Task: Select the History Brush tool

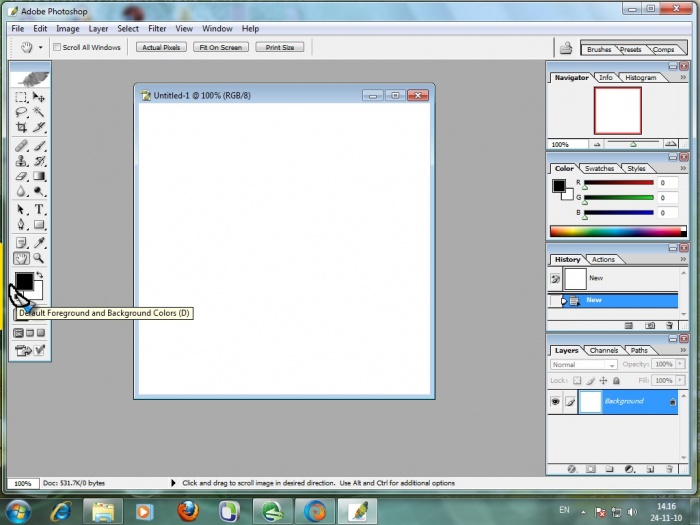Action: (39, 161)
